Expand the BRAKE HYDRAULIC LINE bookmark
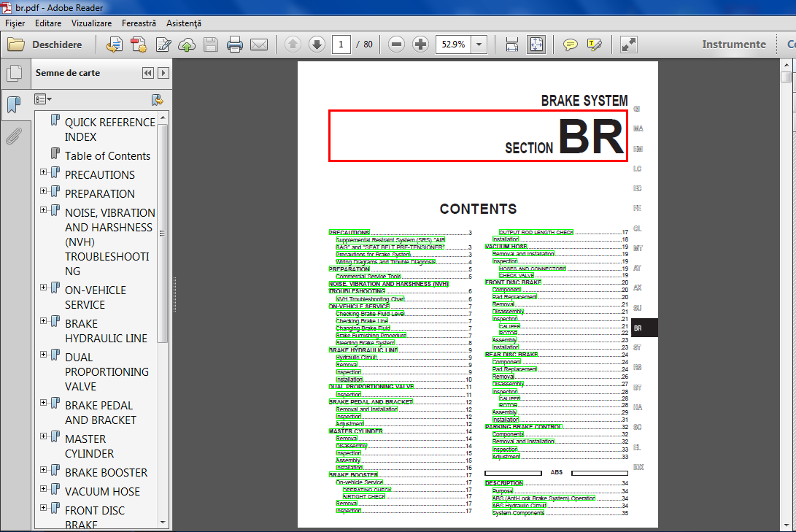Viewport: 796px width, 532px height. (44, 321)
